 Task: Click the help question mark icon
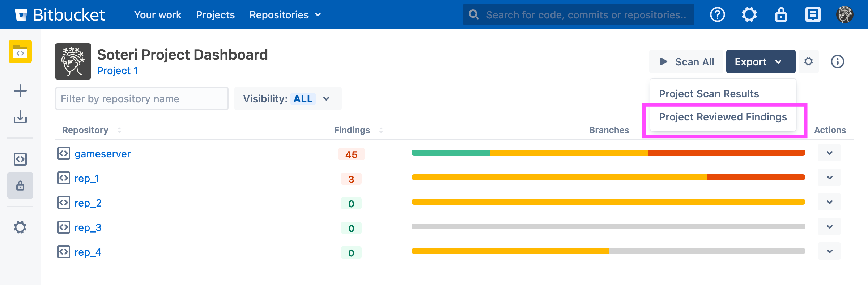pos(717,15)
